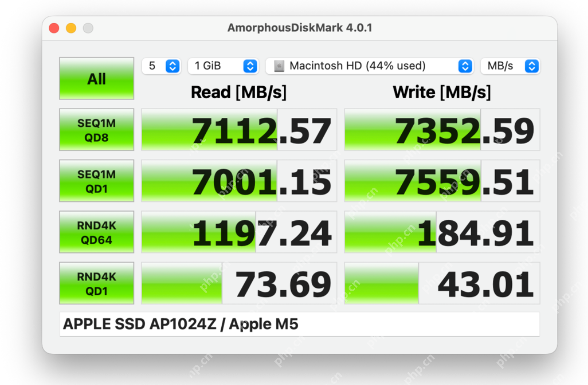Click the APPLE SSD AP1024Z text field
The height and width of the screenshot is (385, 588).
[299, 324]
